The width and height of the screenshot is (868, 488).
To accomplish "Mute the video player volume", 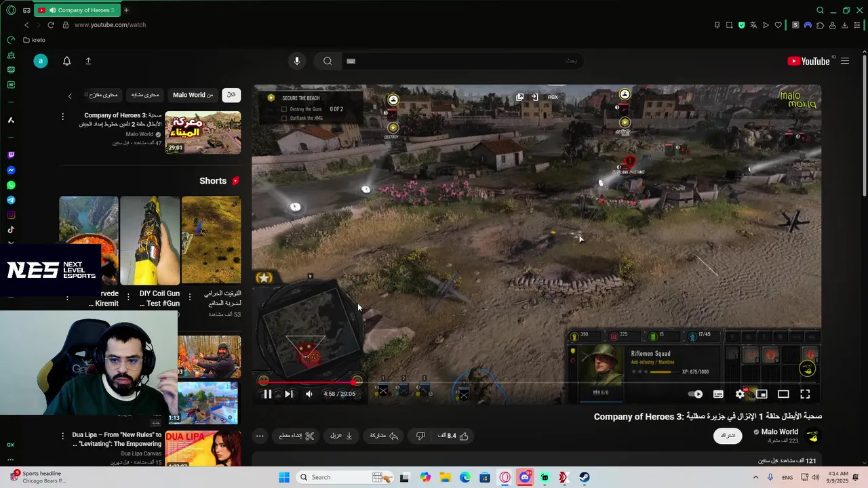I will [309, 394].
